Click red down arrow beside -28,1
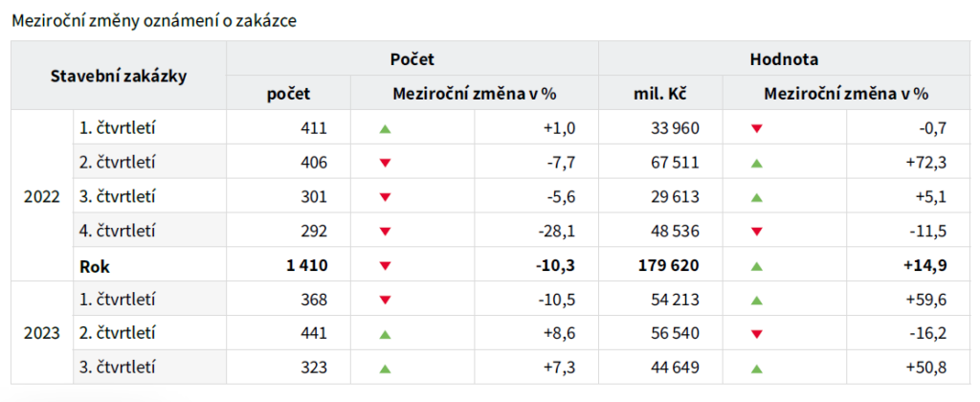 point(385,232)
